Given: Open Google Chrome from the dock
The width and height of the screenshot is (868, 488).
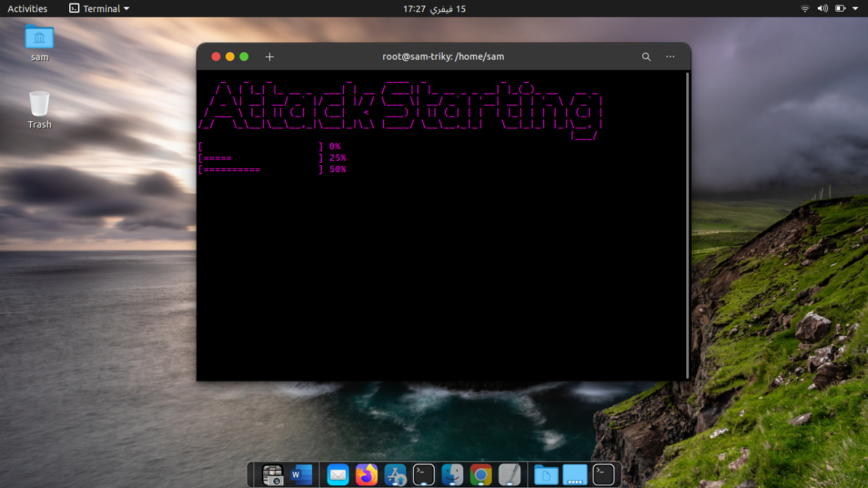Looking at the screenshot, I should tap(481, 474).
